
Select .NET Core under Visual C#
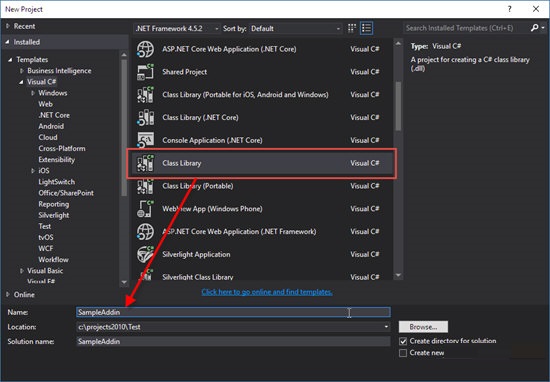(54, 115)
